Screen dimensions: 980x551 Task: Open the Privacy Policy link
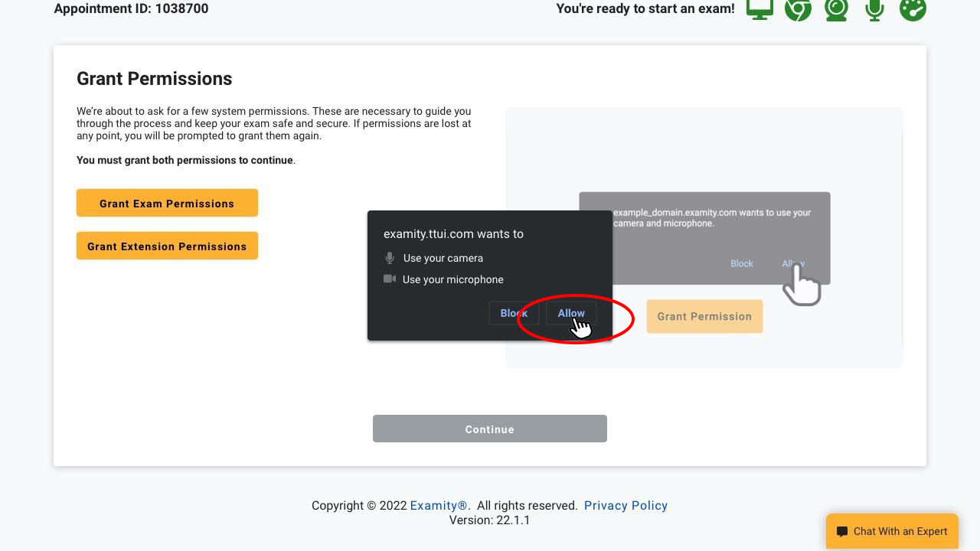point(626,505)
